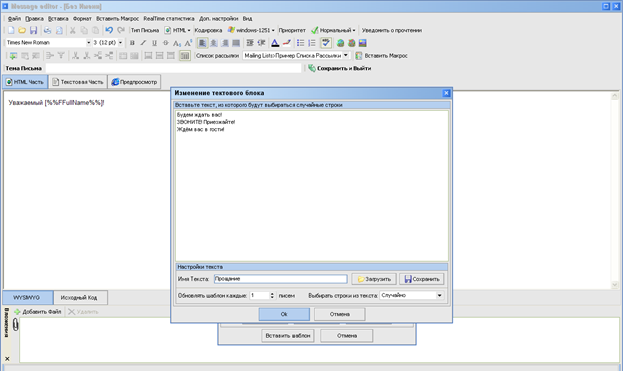Screen dimensions: 625x372
Task: Open the Вставить Макрос menu
Action: click(118, 19)
